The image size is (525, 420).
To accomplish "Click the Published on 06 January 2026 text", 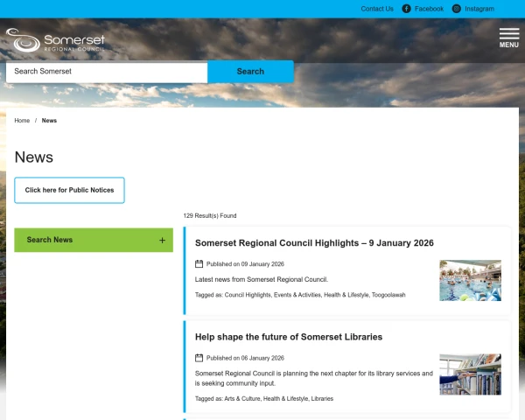I will click(x=245, y=358).
